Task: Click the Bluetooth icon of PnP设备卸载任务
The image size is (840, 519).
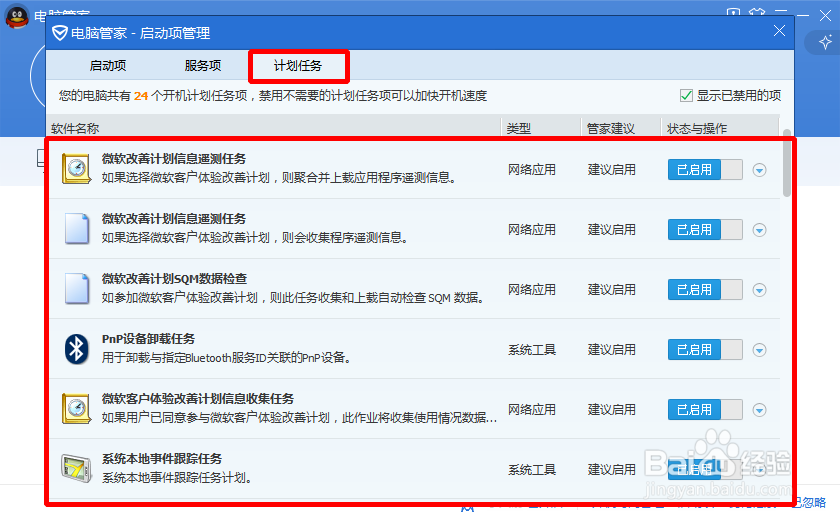Action: [77, 349]
